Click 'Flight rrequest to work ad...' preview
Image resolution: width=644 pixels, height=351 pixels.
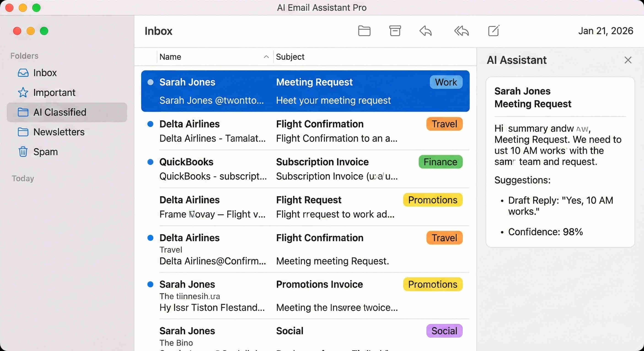(x=335, y=214)
